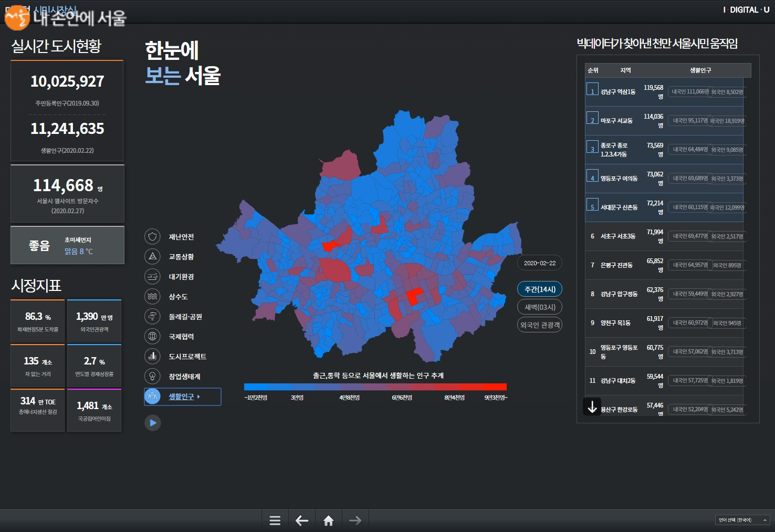The width and height of the screenshot is (775, 532).
Task: Open the language selection dropdown
Action: click(x=742, y=520)
